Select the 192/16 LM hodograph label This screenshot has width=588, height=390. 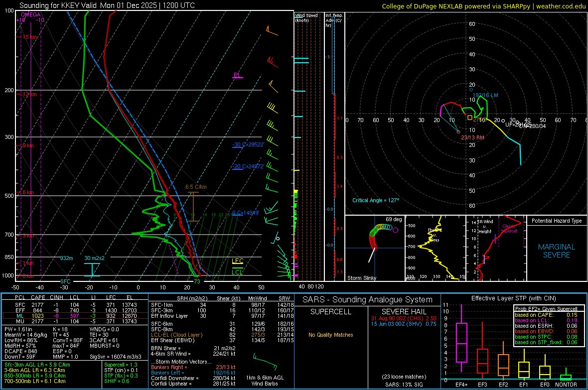(485, 95)
